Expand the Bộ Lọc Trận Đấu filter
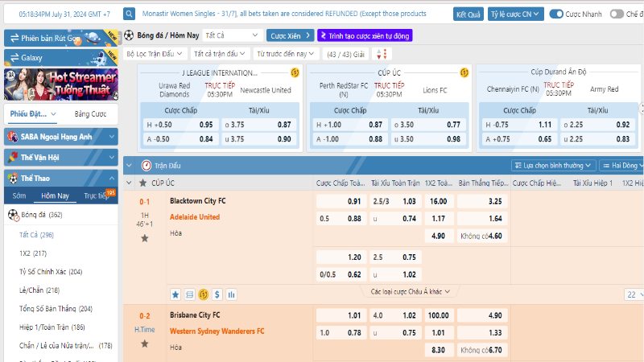644x362 pixels. click(x=155, y=54)
